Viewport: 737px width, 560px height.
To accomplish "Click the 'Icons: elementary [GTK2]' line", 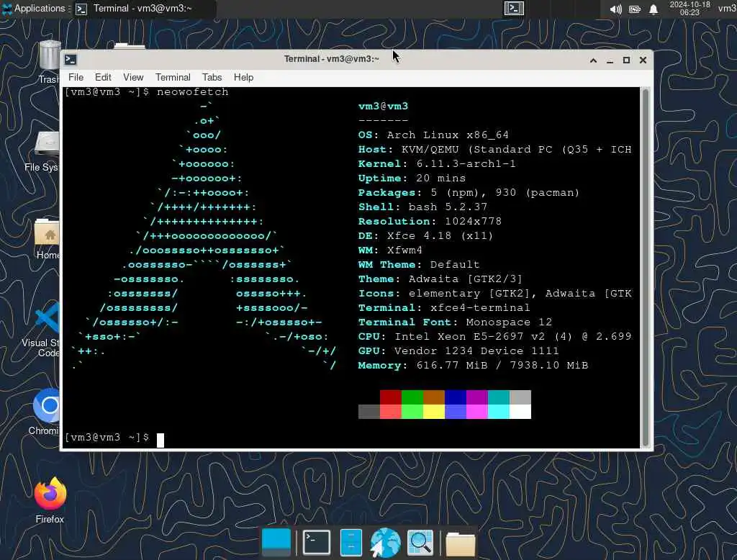I will point(495,294).
